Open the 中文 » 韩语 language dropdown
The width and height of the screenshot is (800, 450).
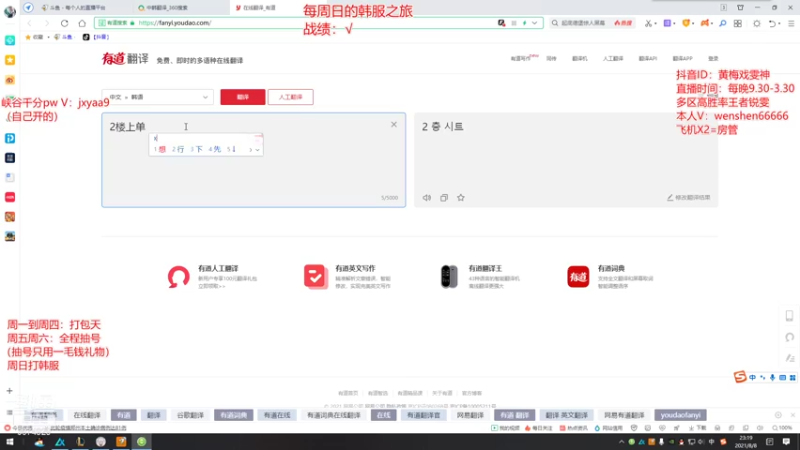click(x=158, y=97)
